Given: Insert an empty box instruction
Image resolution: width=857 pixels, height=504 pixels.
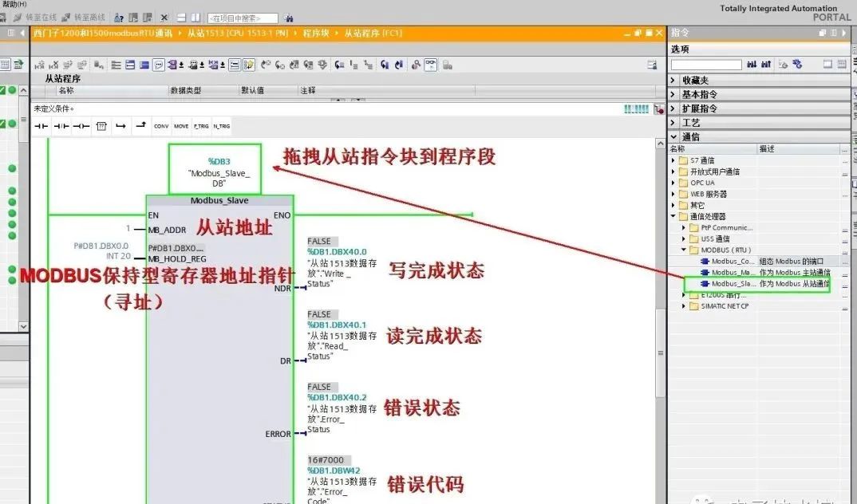Looking at the screenshot, I should tap(101, 126).
